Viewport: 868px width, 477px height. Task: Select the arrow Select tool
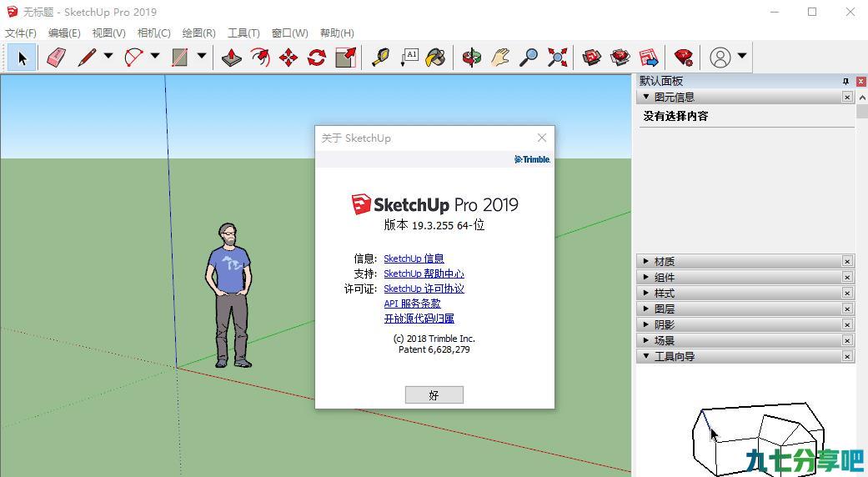[23, 58]
